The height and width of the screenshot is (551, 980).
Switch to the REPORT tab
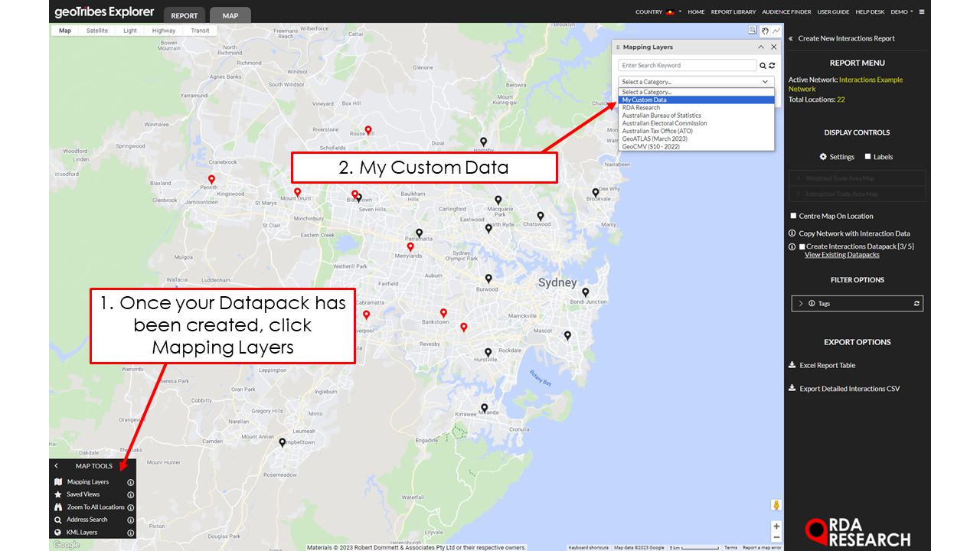pyautogui.click(x=184, y=15)
